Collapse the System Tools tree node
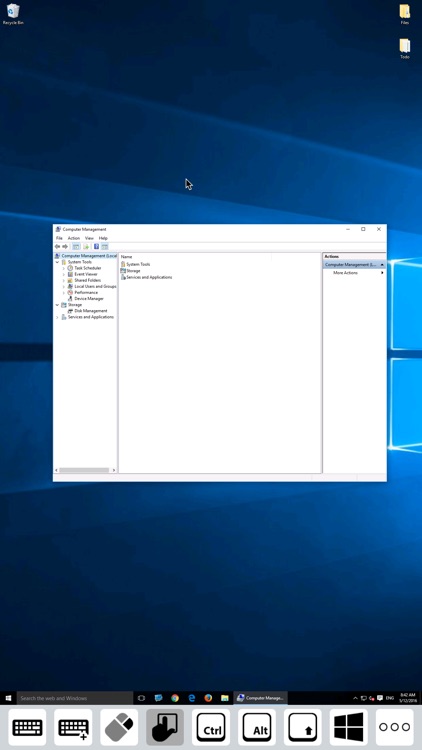422x750 pixels. pos(57,262)
